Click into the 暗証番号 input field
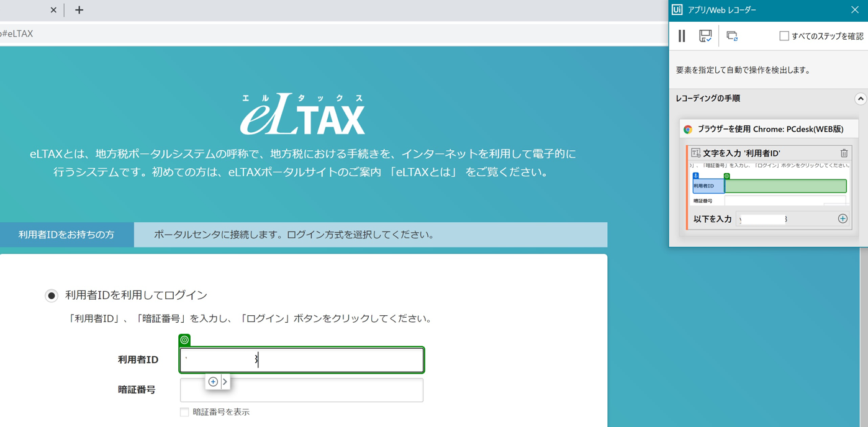The image size is (868, 427). pyautogui.click(x=302, y=390)
